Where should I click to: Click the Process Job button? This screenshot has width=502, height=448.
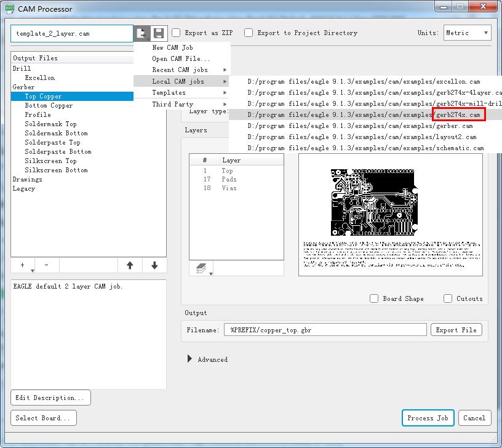coord(428,418)
